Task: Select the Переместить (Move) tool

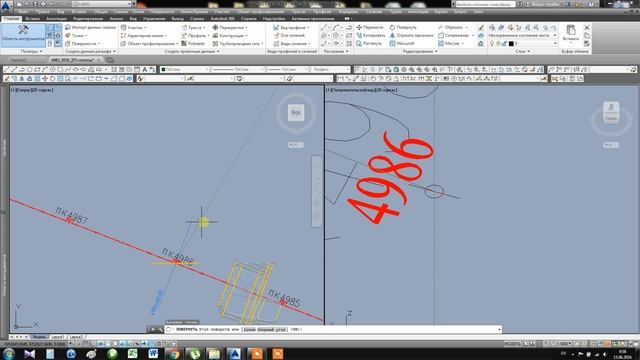Action: [x=370, y=27]
